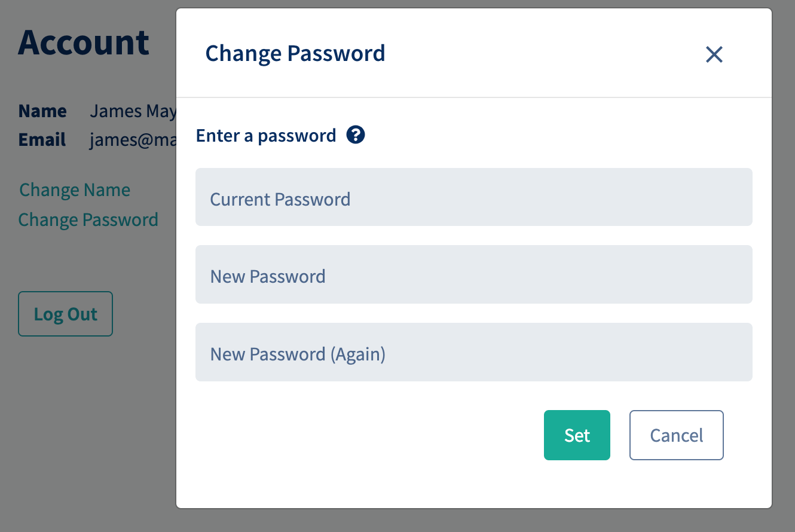Select the bold Email label
Screen dimensions: 795x532
[x=42, y=140]
